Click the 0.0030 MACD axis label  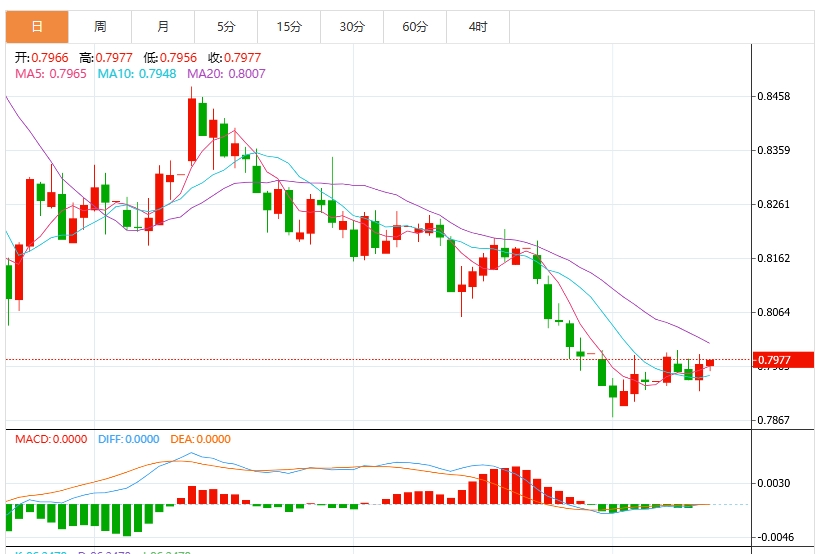click(773, 483)
